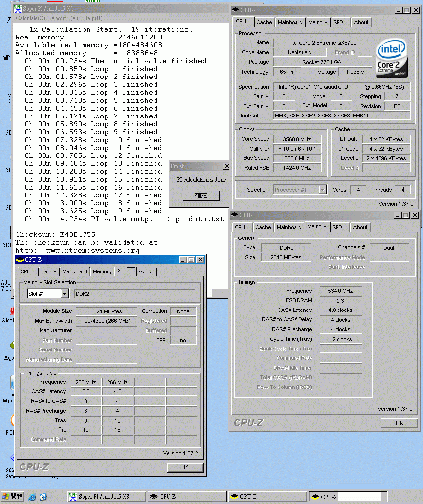Click the Loop 19 finished line
The image size is (423, 504).
[x=93, y=211]
